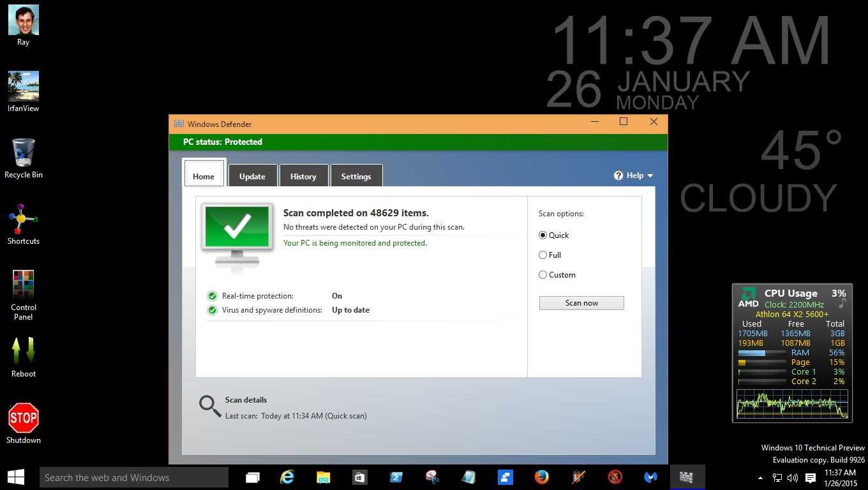Click the 'Clock: 2200MHz' gadget text

(x=794, y=304)
